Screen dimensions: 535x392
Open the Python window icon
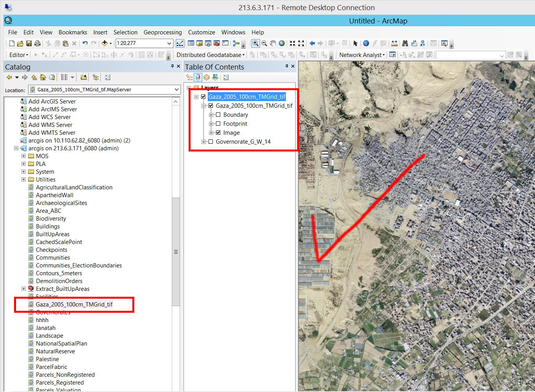[x=225, y=43]
